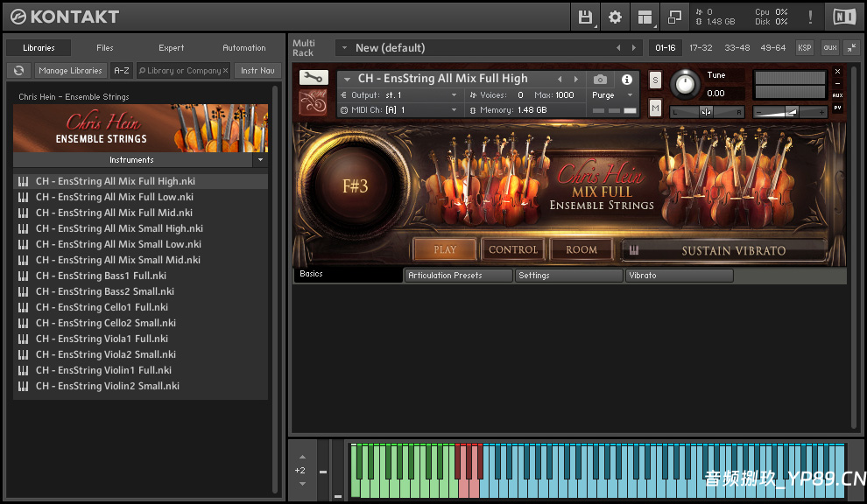Click the save icon in the top toolbar
The image size is (867, 504).
(585, 17)
